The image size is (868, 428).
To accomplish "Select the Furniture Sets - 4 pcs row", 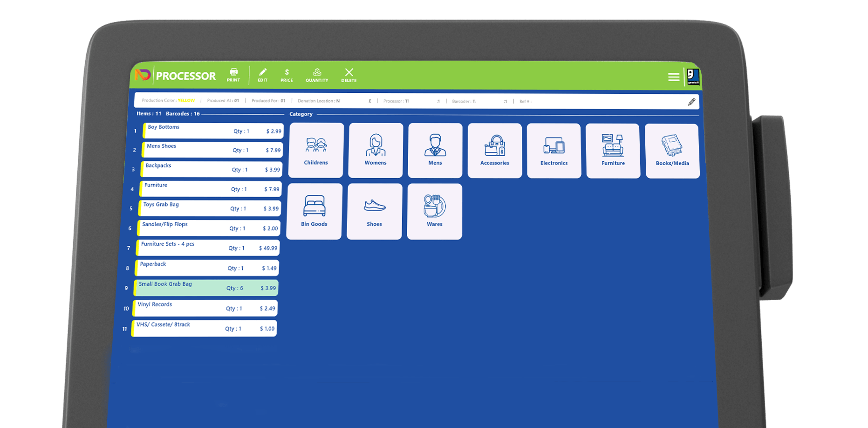I will [208, 248].
